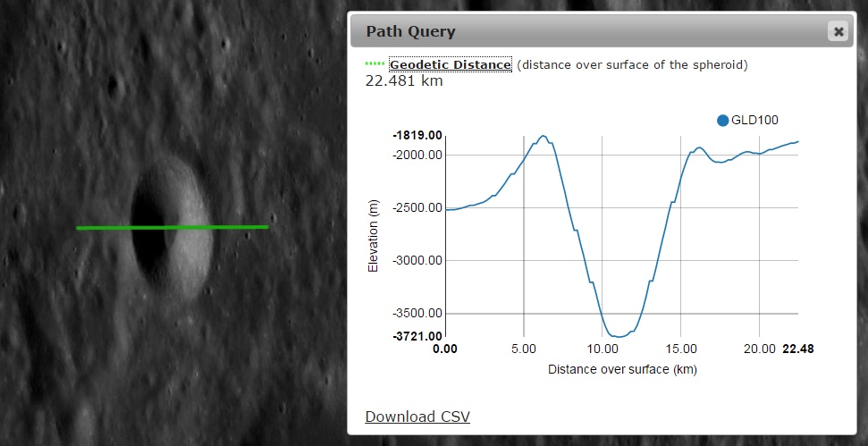This screenshot has width=868, height=446.
Task: Click the right end of the green map path
Action: tap(265, 226)
